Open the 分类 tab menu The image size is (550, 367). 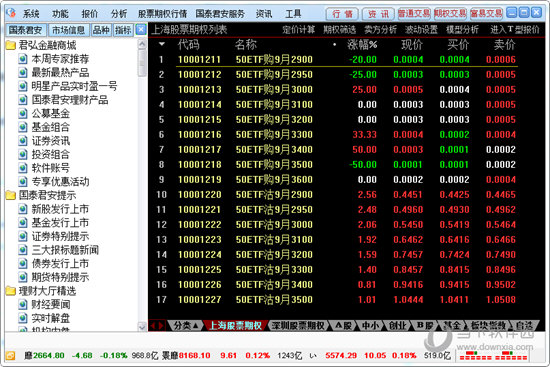click(x=187, y=326)
